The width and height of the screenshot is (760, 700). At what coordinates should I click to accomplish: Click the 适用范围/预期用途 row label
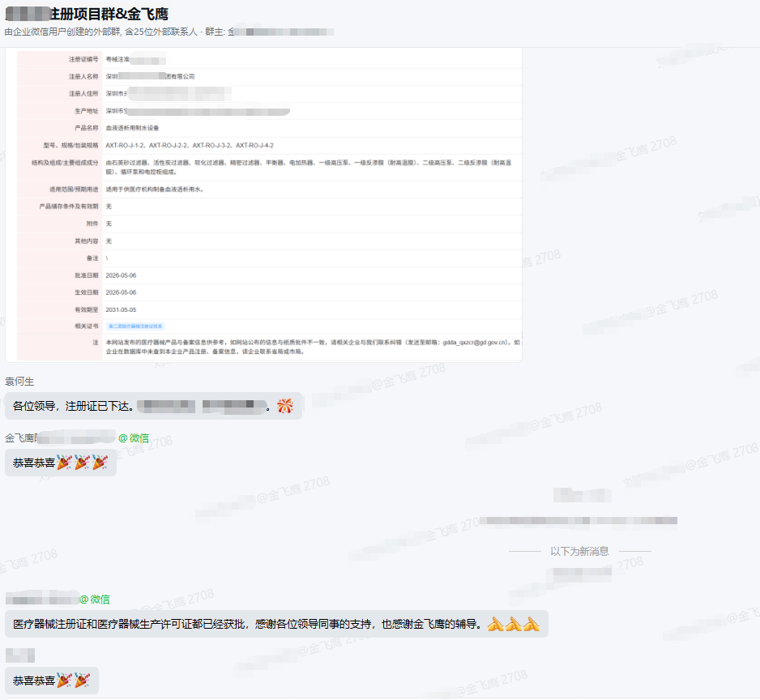[x=74, y=189]
